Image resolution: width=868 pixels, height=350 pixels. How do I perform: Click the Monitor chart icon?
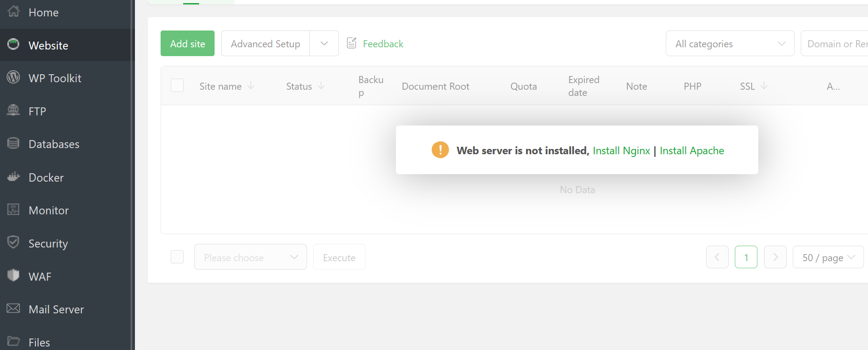point(14,209)
